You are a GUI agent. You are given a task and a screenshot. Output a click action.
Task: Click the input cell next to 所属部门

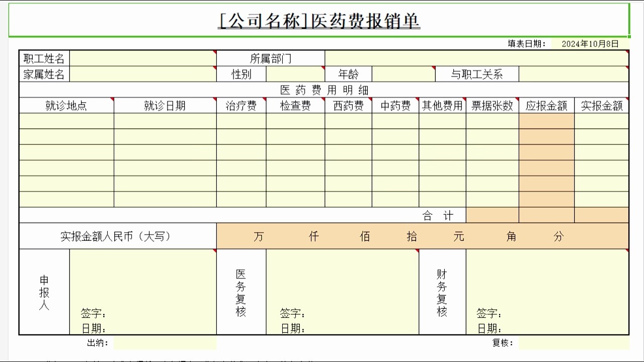476,58
